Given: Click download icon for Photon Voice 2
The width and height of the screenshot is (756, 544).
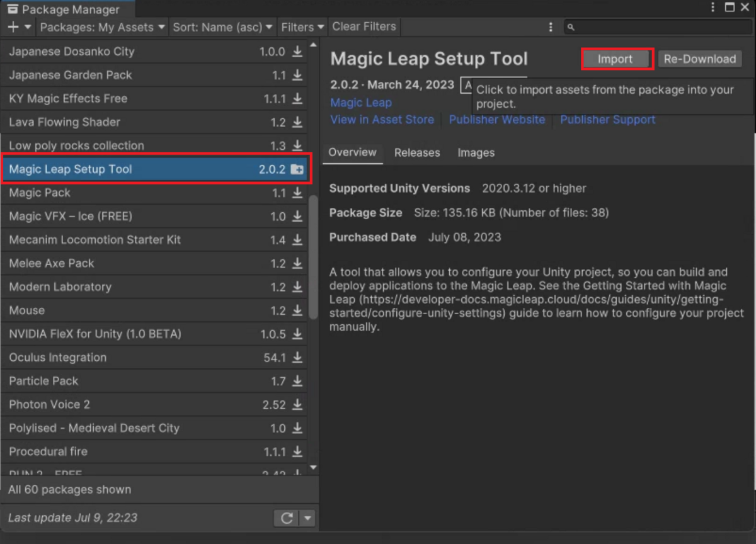Looking at the screenshot, I should [297, 405].
